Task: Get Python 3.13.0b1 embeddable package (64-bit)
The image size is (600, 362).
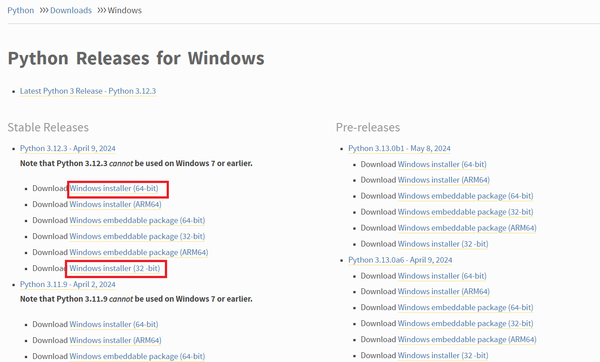Action: tap(465, 196)
